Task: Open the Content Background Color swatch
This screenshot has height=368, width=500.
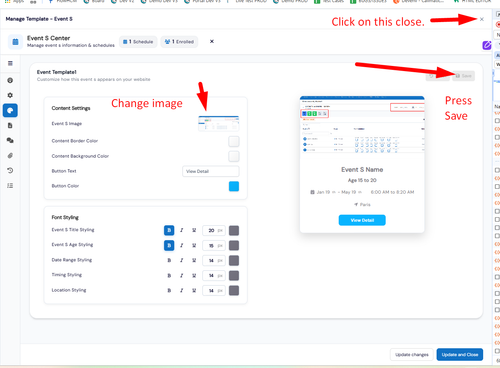Action: tap(234, 156)
